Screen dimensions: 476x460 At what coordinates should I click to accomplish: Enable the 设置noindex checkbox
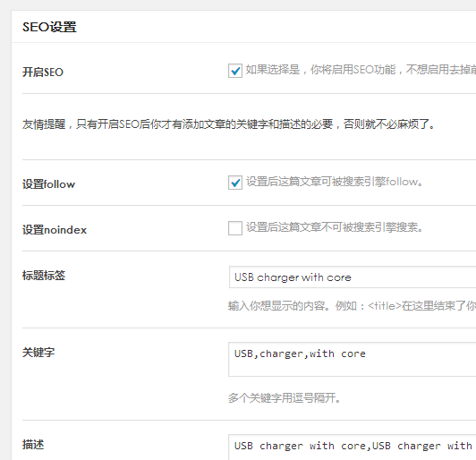pyautogui.click(x=235, y=228)
